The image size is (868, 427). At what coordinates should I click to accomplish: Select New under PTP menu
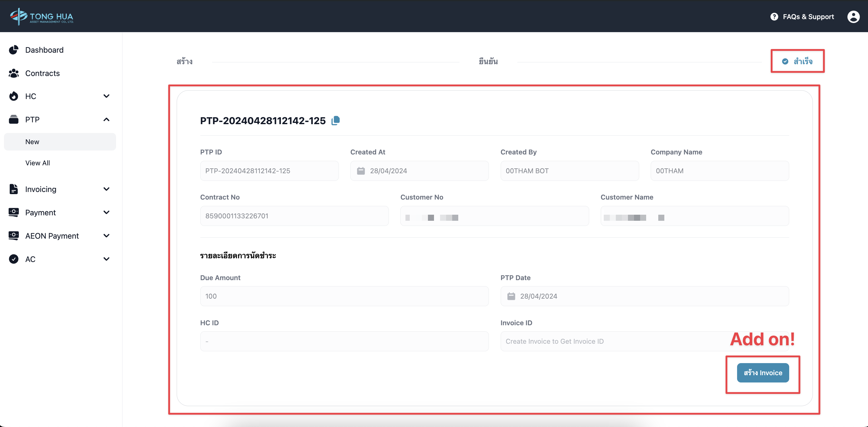[32, 142]
